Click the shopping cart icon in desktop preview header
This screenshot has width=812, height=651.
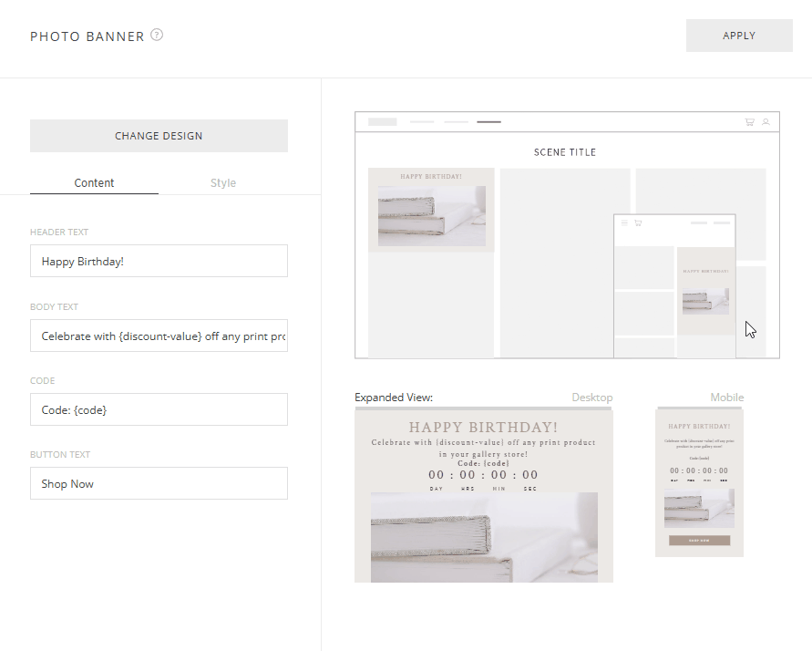tap(749, 121)
